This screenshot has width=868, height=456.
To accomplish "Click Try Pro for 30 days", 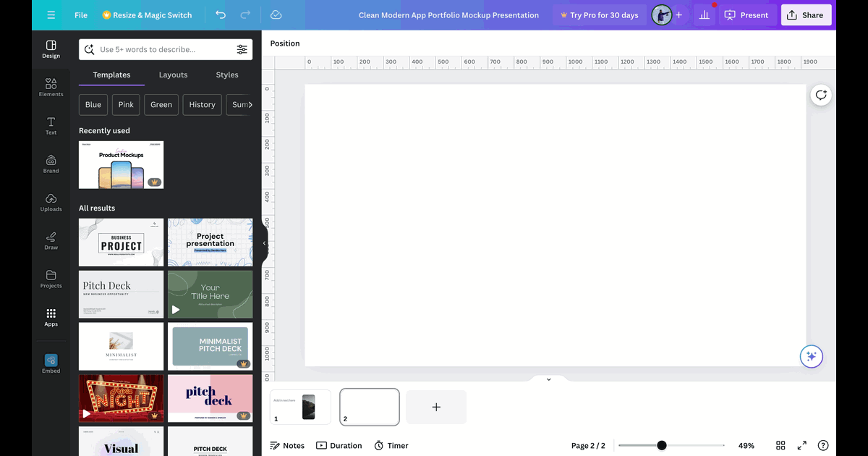I will [599, 15].
